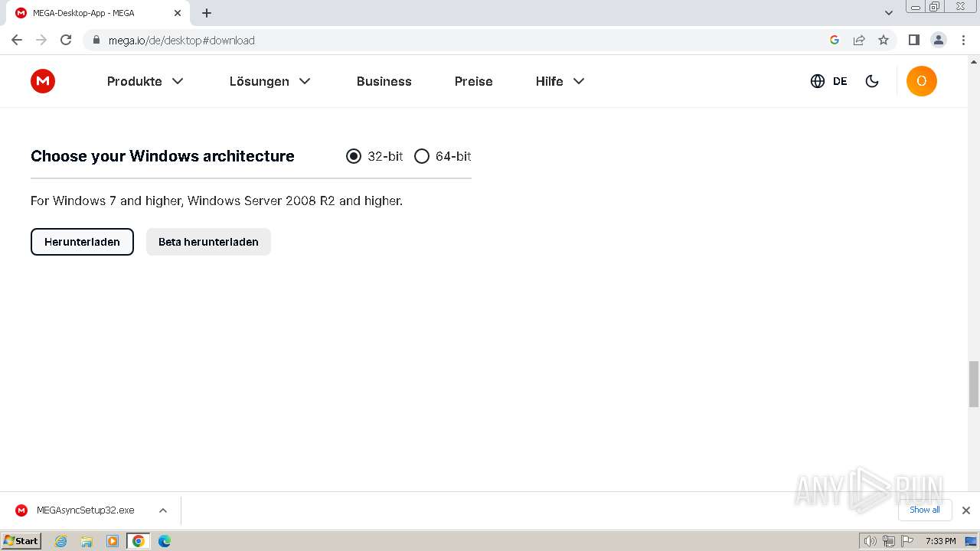Click the MEGA logo icon
Viewport: 980px width, 551px height.
pos(43,81)
